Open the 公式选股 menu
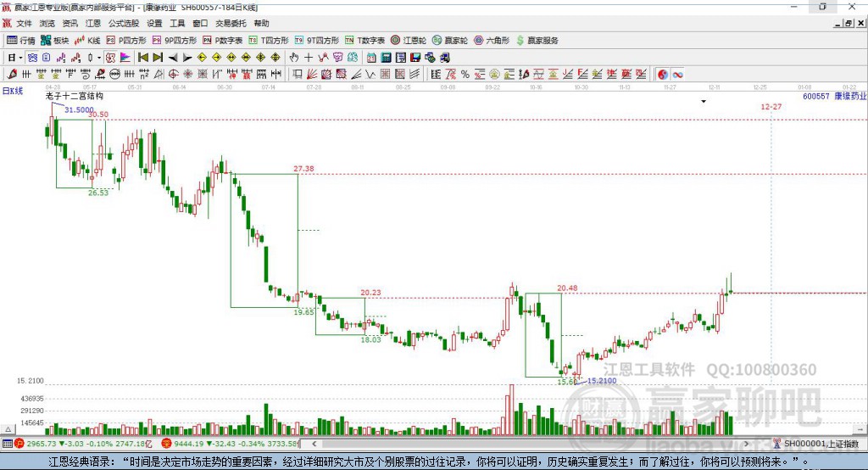The image size is (868, 470). tap(124, 23)
